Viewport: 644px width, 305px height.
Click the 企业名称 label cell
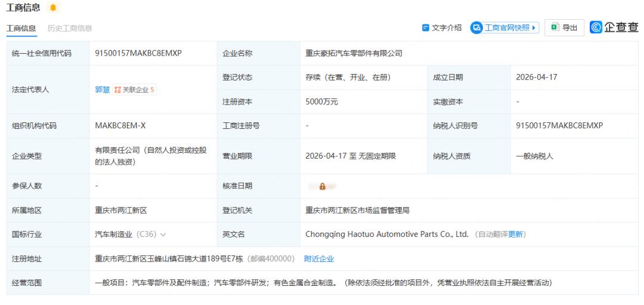tap(258, 53)
